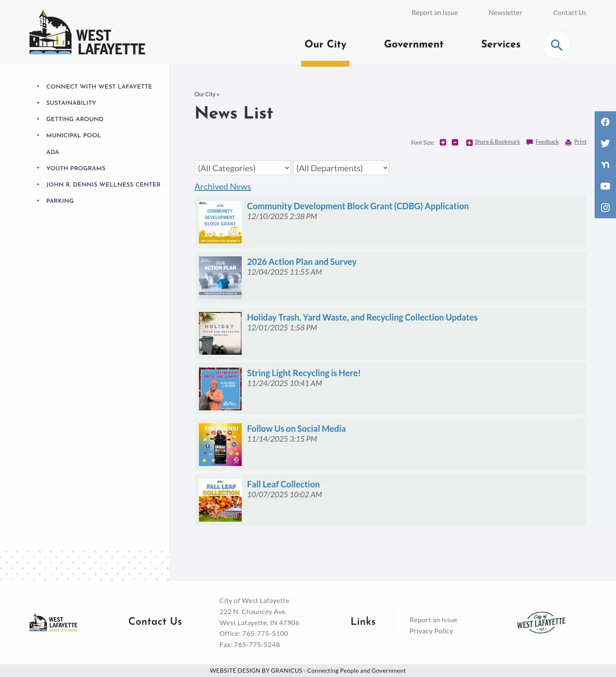The width and height of the screenshot is (616, 677).
Task: Click the footer West Lafayette Home of Purdue logo
Action: click(53, 623)
